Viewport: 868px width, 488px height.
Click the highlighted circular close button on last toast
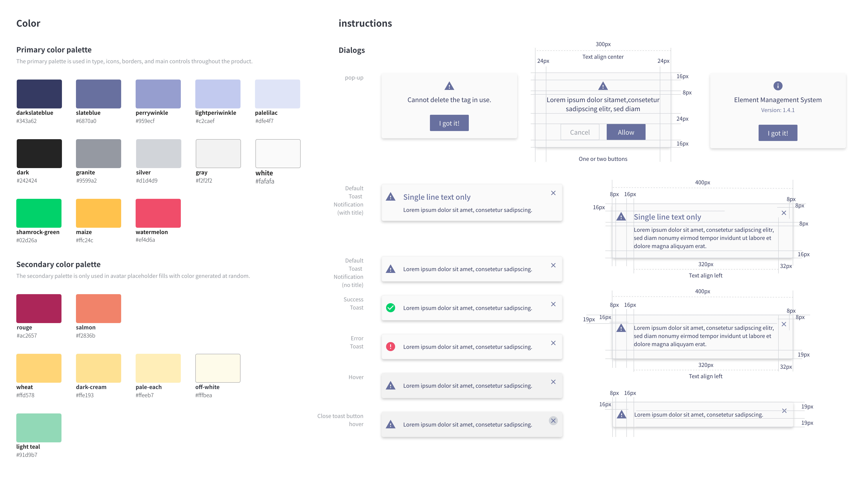[553, 421]
